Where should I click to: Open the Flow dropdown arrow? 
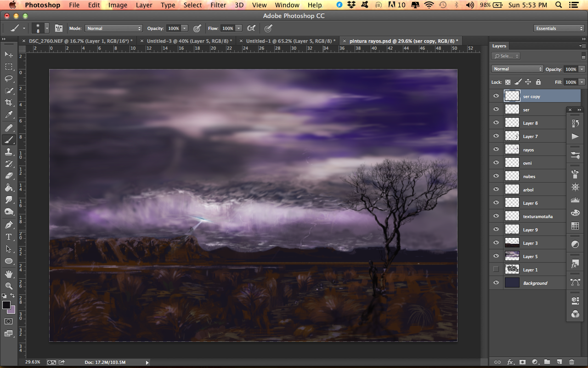[239, 28]
